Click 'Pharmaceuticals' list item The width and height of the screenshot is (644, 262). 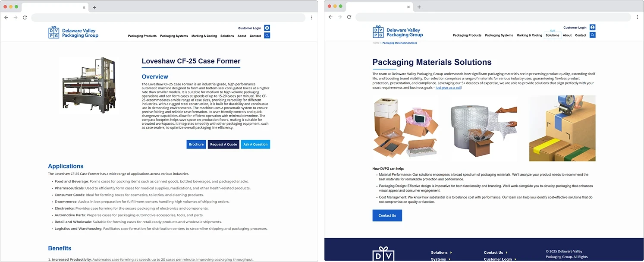(x=152, y=188)
